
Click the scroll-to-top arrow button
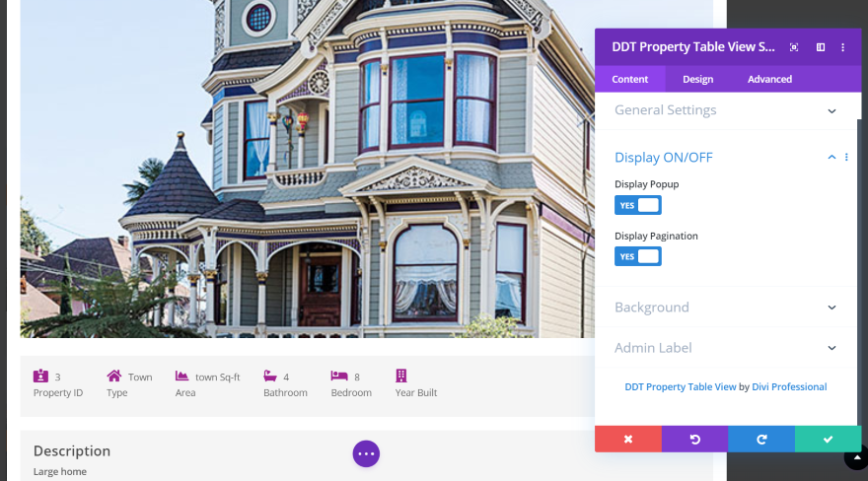pyautogui.click(x=857, y=457)
